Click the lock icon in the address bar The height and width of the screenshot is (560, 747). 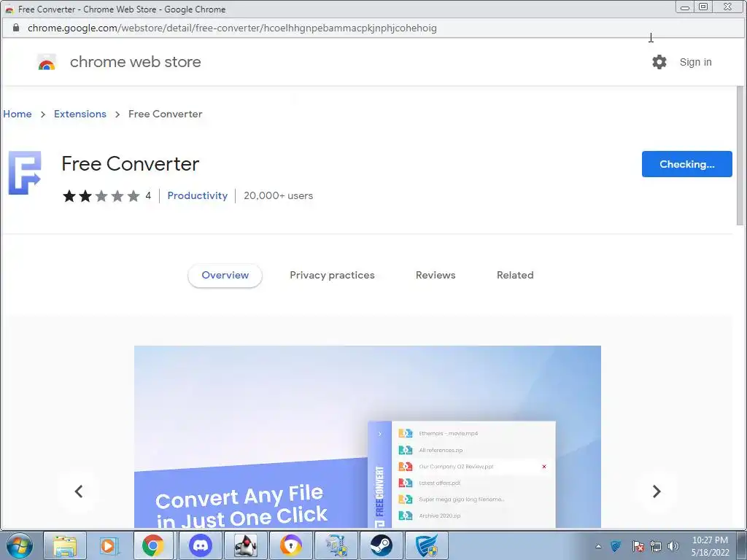[x=16, y=28]
